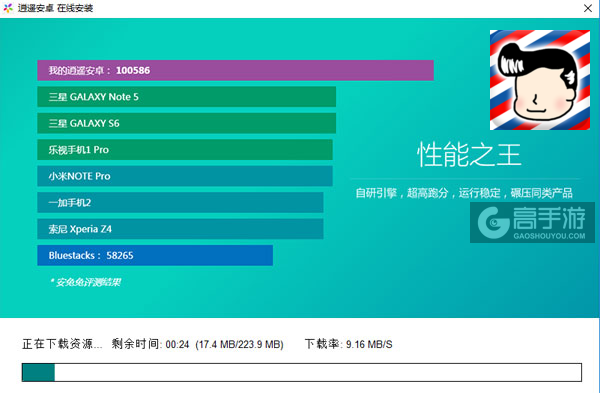Click the barber cartoon game icon

click(x=540, y=80)
